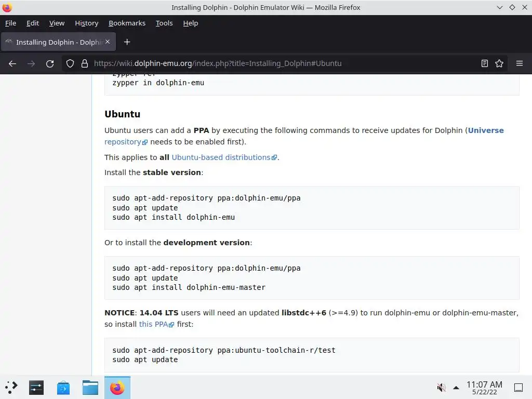This screenshot has height=399, width=532.
Task: Click 'sudo apt install dolphin-emu-master' line
Action: pos(189,287)
